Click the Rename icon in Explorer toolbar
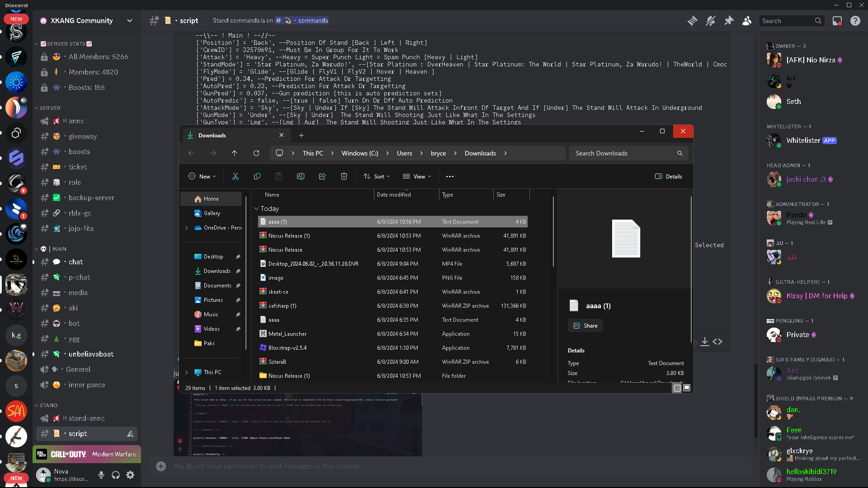868x488 pixels. pos(300,177)
